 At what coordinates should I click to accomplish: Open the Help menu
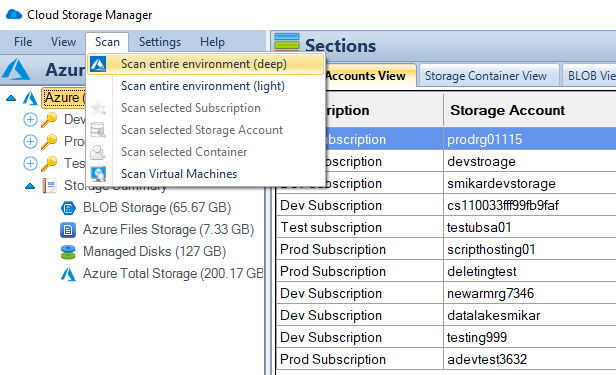point(212,42)
